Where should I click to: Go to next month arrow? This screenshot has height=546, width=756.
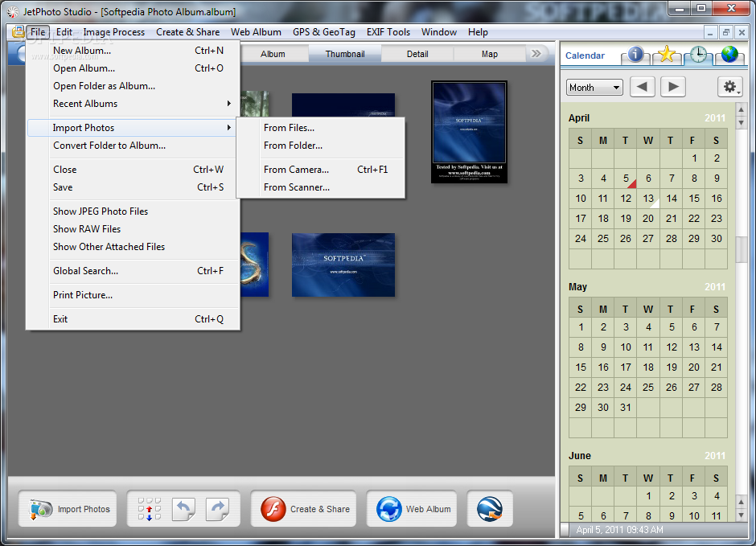[x=673, y=87]
